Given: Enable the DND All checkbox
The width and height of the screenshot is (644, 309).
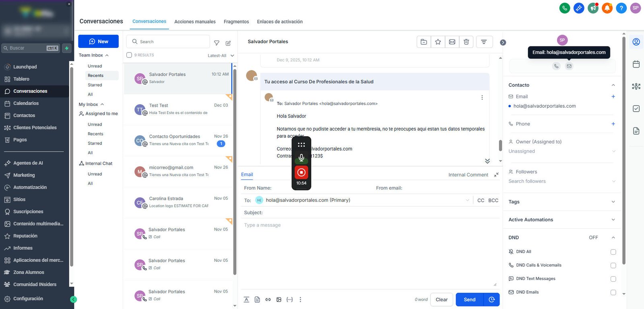Looking at the screenshot, I should coord(613,252).
